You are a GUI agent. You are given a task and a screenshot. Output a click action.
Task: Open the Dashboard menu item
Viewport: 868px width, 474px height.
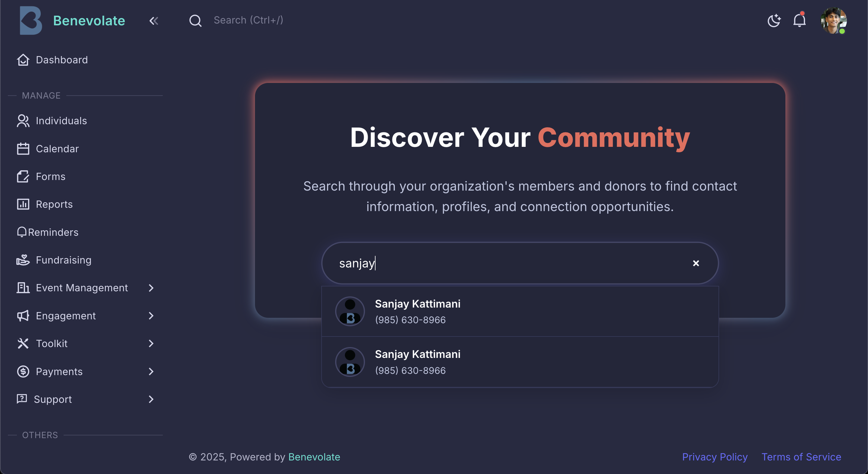pyautogui.click(x=62, y=60)
